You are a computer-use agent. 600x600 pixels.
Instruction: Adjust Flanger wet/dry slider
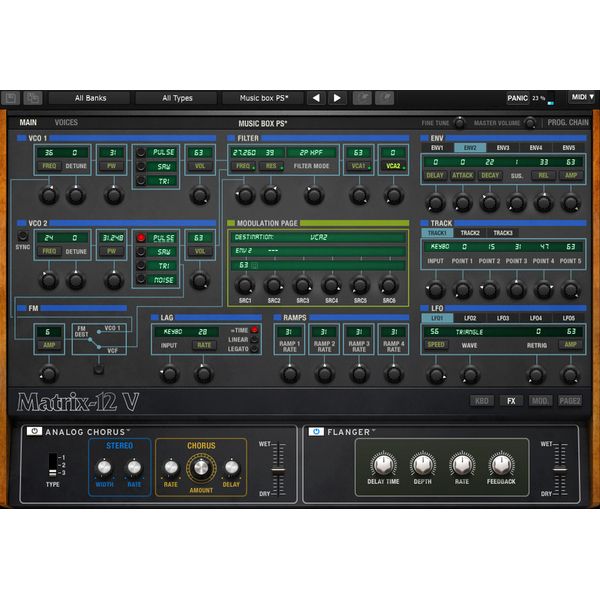560,469
